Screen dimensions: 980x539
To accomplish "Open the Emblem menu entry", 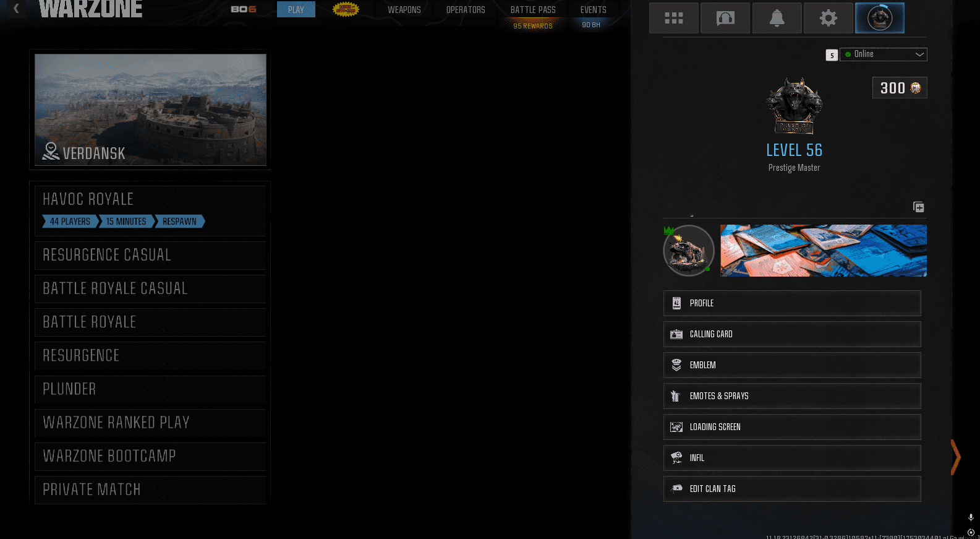I will coord(792,365).
